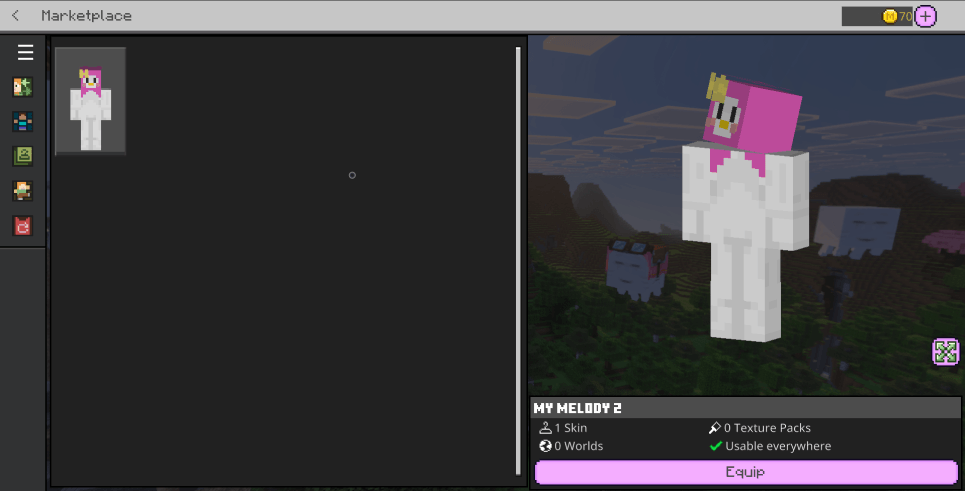Expand the skin preview to fullscreen
965x491 pixels.
click(x=946, y=352)
